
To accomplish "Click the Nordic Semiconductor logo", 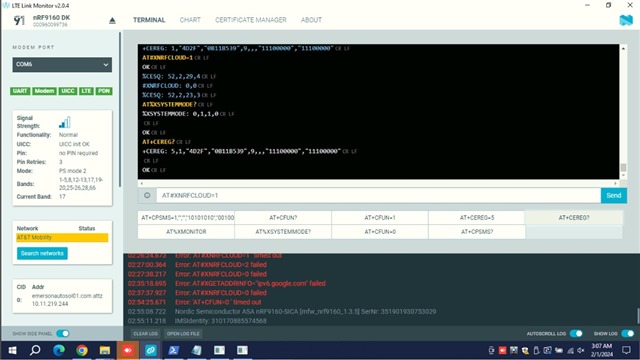I will coord(626,20).
